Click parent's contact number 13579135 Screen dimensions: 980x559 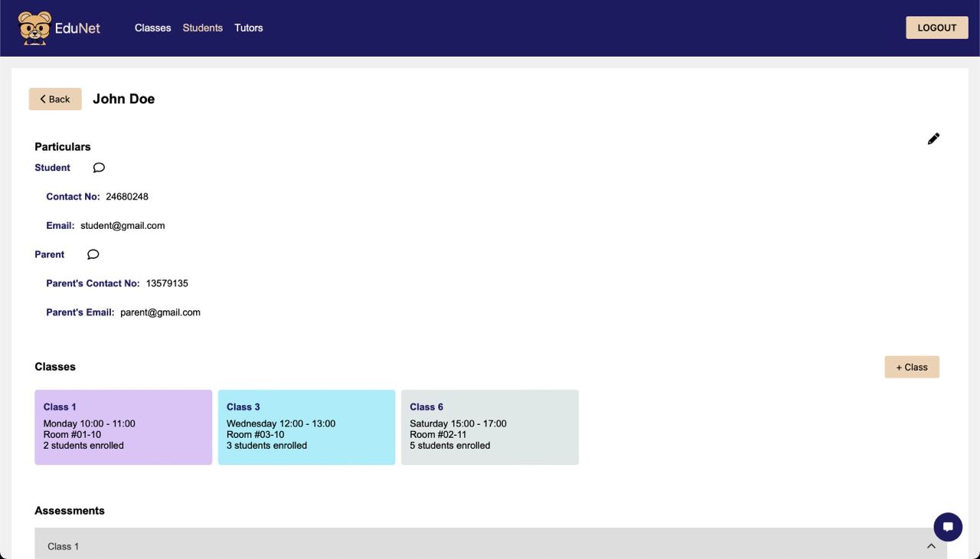click(167, 283)
